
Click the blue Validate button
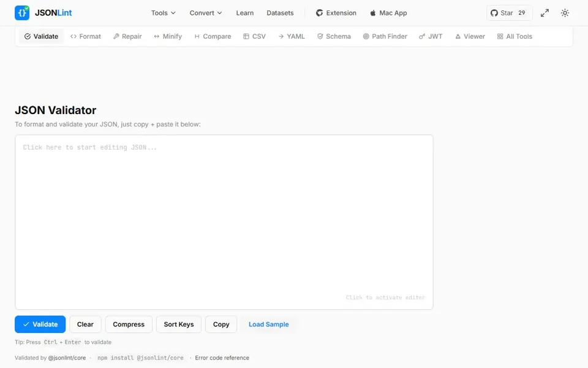[40, 324]
